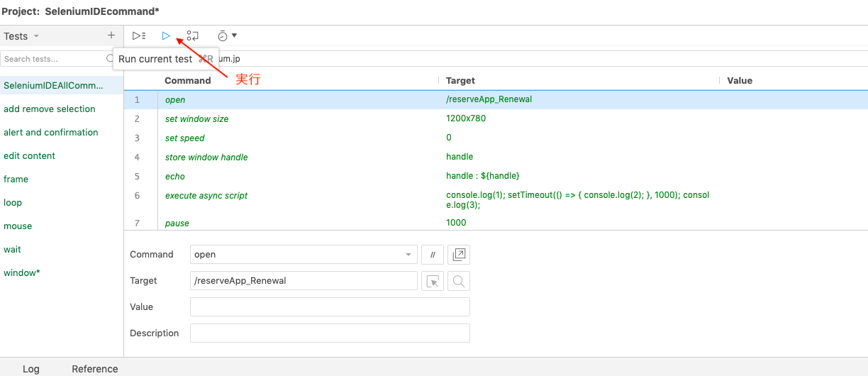Select row 5 echo command
The height and width of the screenshot is (376, 868).
click(496, 177)
